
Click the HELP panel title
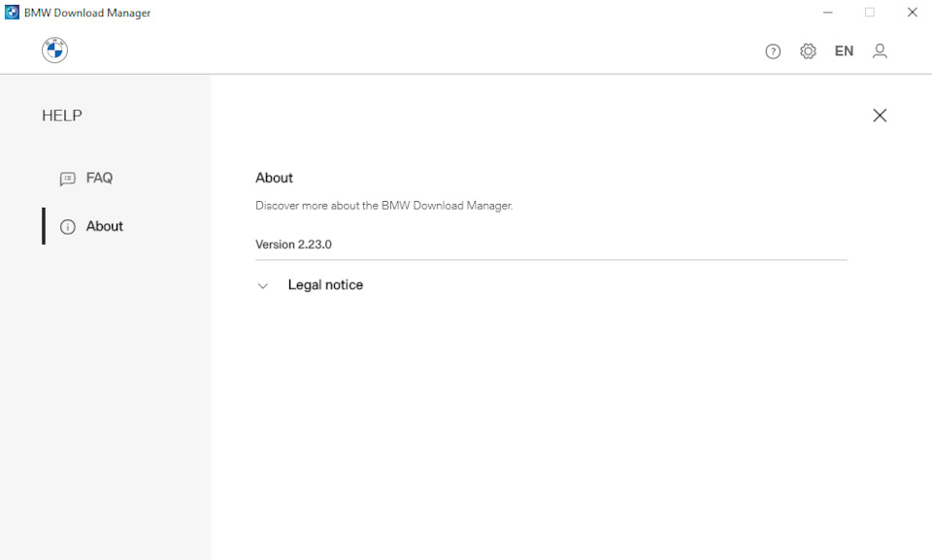pos(62,115)
